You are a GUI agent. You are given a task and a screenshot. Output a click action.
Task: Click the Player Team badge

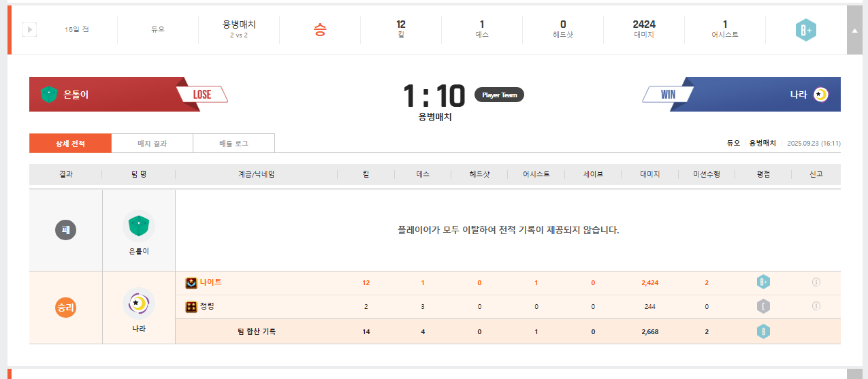[499, 95]
